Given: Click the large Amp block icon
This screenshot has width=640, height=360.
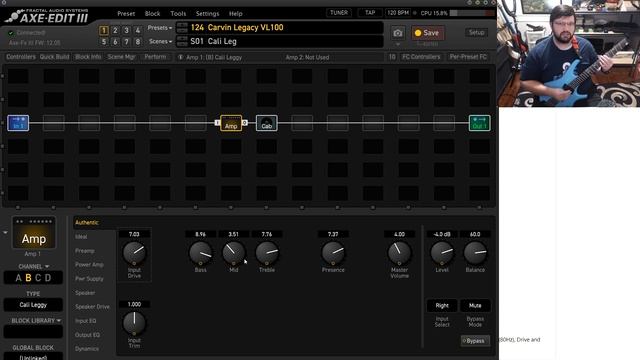Looking at the screenshot, I should tap(33, 233).
